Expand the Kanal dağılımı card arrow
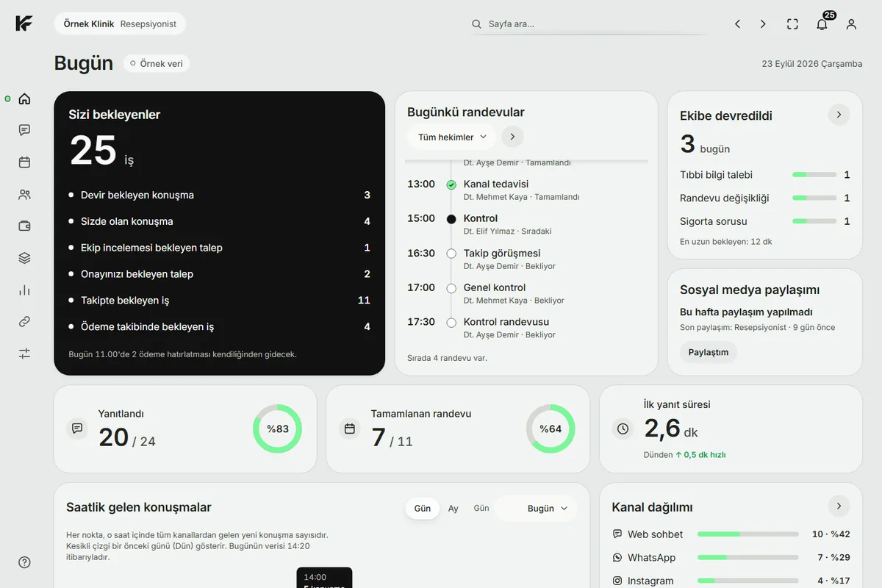This screenshot has width=882, height=588. (x=839, y=506)
